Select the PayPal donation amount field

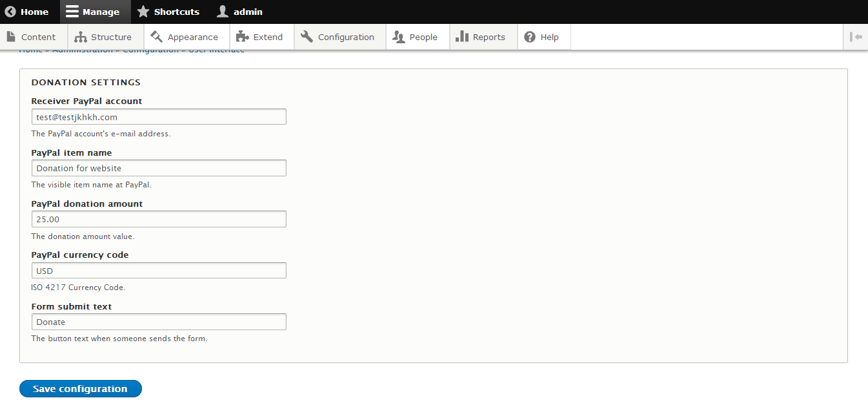coord(159,218)
